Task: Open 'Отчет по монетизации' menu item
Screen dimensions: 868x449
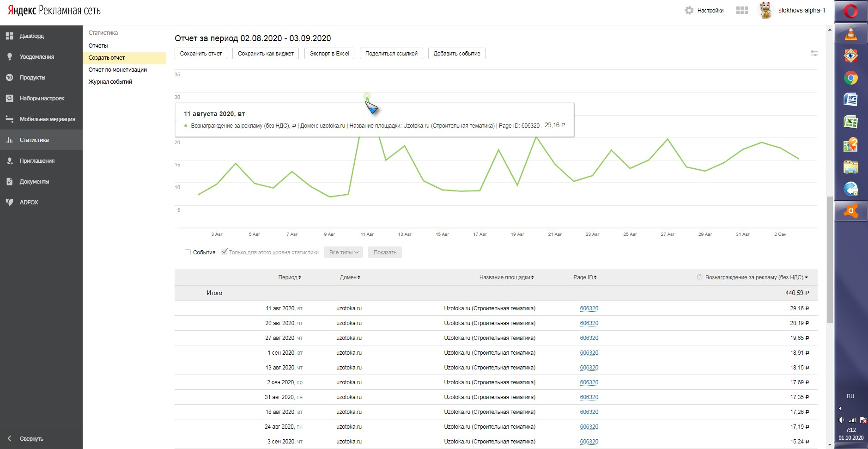Action: 117,70
